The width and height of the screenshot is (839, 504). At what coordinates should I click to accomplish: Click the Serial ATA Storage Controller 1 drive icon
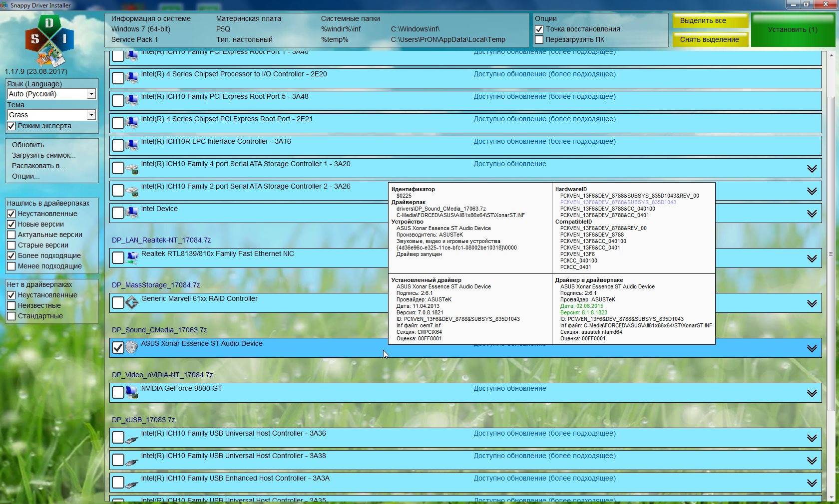131,168
